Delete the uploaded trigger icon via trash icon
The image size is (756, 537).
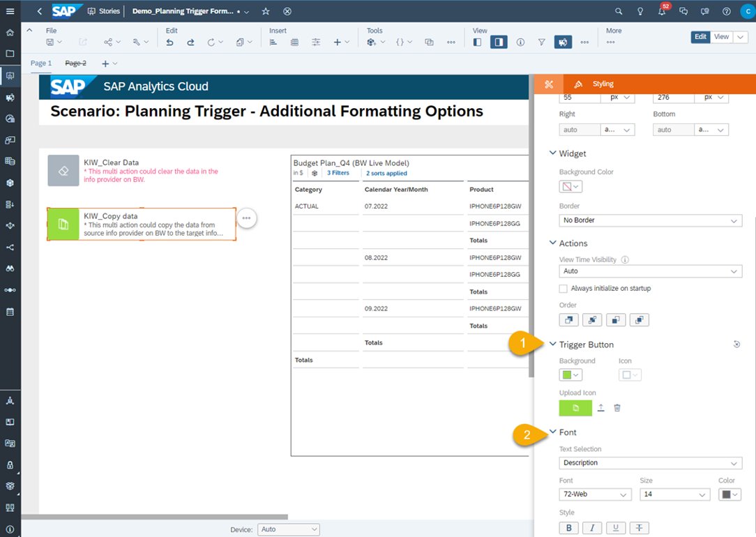[617, 408]
